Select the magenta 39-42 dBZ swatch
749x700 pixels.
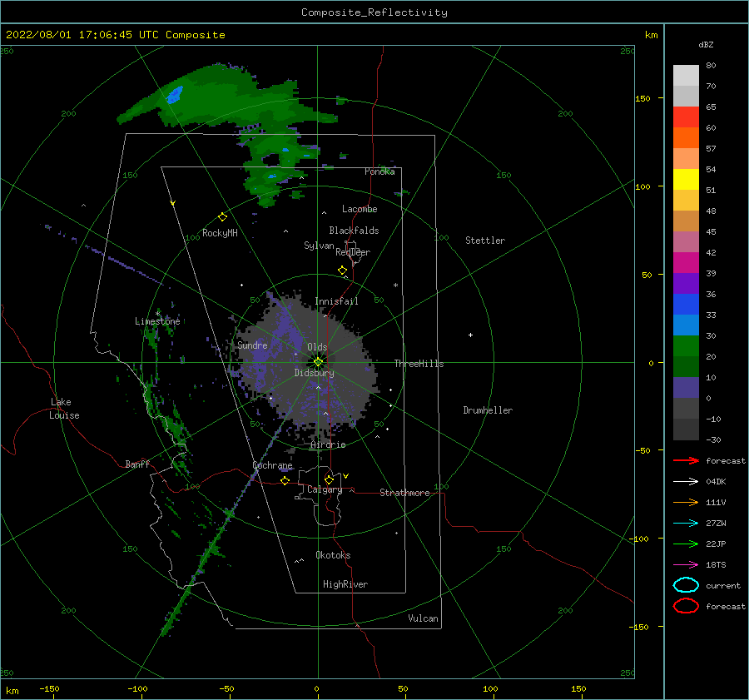coord(686,263)
